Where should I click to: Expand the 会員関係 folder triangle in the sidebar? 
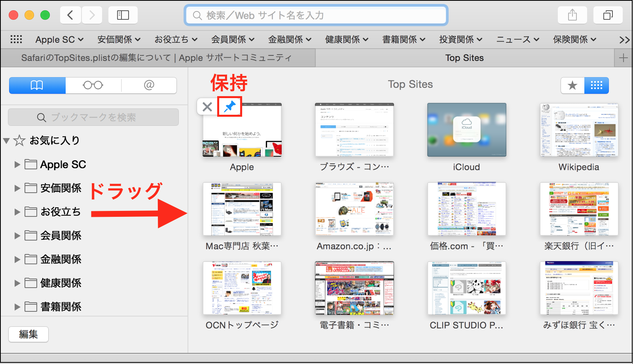(x=17, y=236)
